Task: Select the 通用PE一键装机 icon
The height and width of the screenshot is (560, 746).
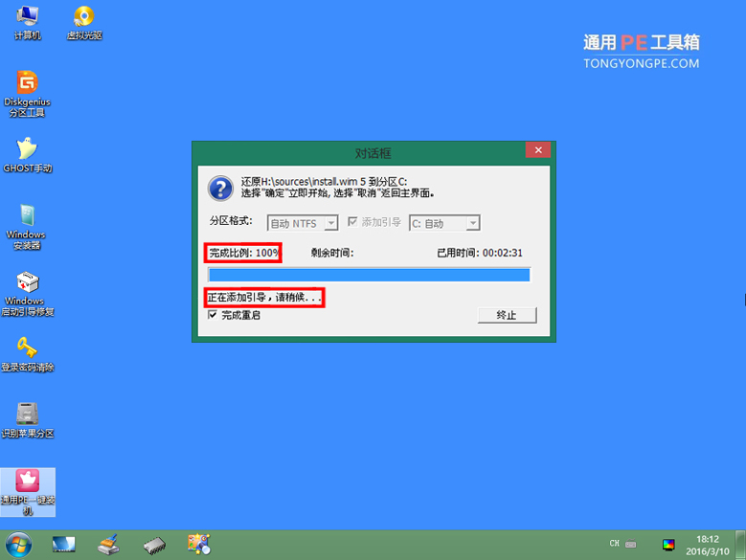Action: coord(28,492)
